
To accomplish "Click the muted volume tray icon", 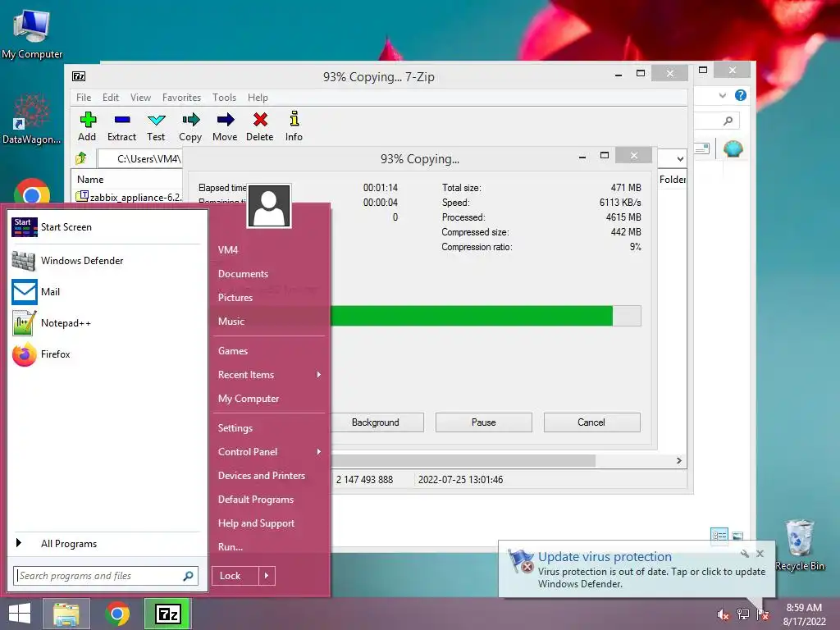I will tap(723, 614).
